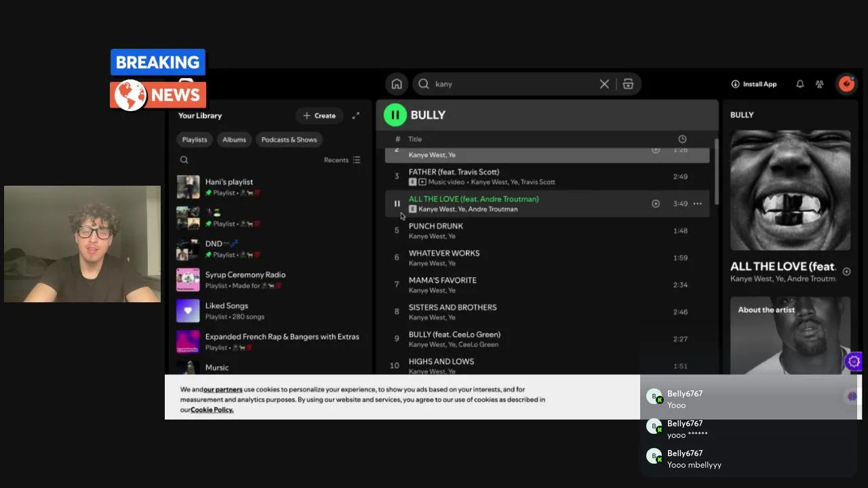Clear the search field with X icon
The image size is (868, 488).
point(604,84)
